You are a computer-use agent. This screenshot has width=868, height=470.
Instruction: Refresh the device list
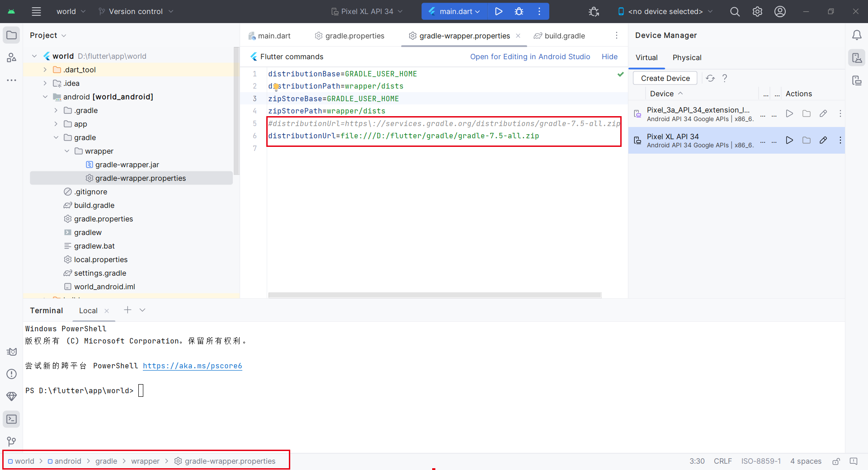[710, 78]
